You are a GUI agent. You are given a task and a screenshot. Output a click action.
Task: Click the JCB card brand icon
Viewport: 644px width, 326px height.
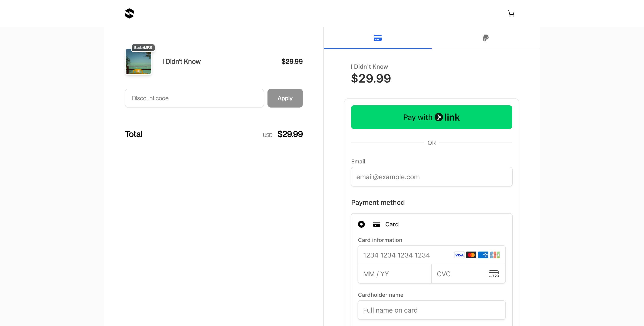pyautogui.click(x=495, y=255)
